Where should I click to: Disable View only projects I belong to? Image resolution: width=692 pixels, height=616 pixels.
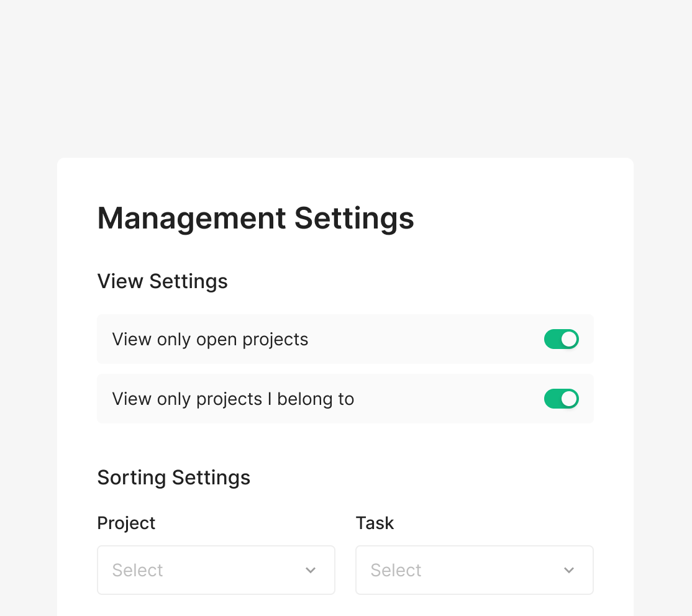coord(561,399)
